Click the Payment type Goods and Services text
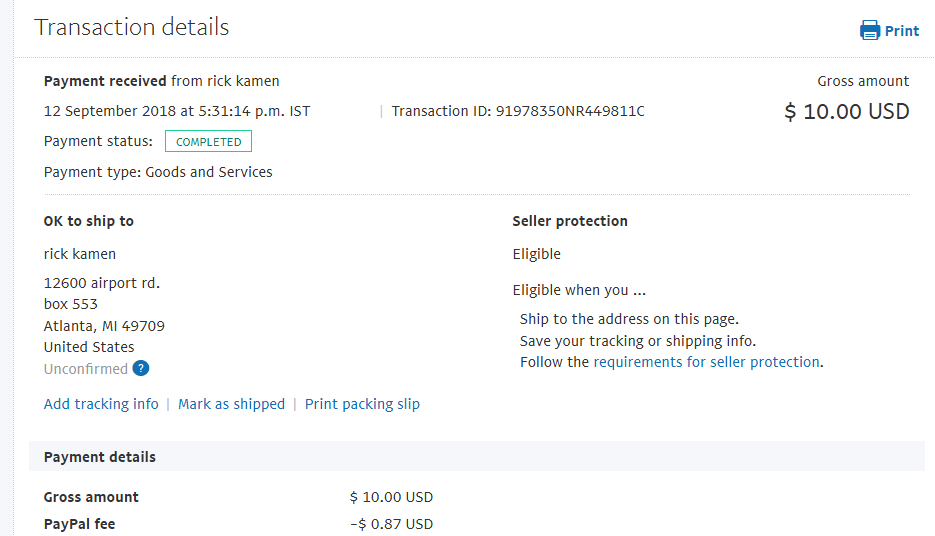The image size is (935, 536). [x=158, y=172]
